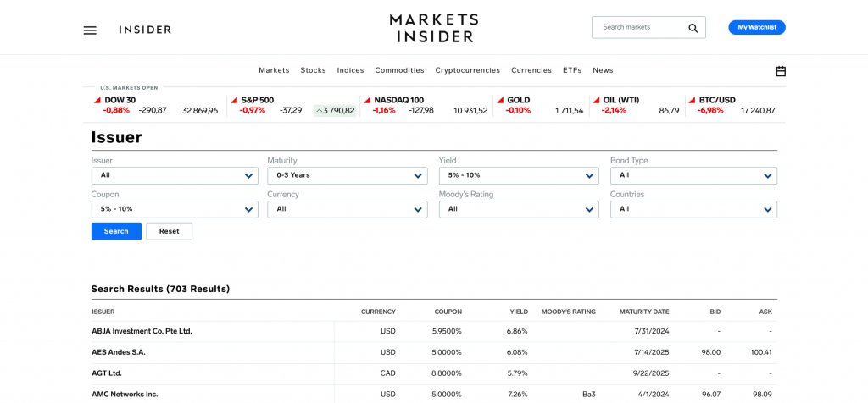868x403 pixels.
Task: Open AGT Ltd. bond
Action: (107, 373)
